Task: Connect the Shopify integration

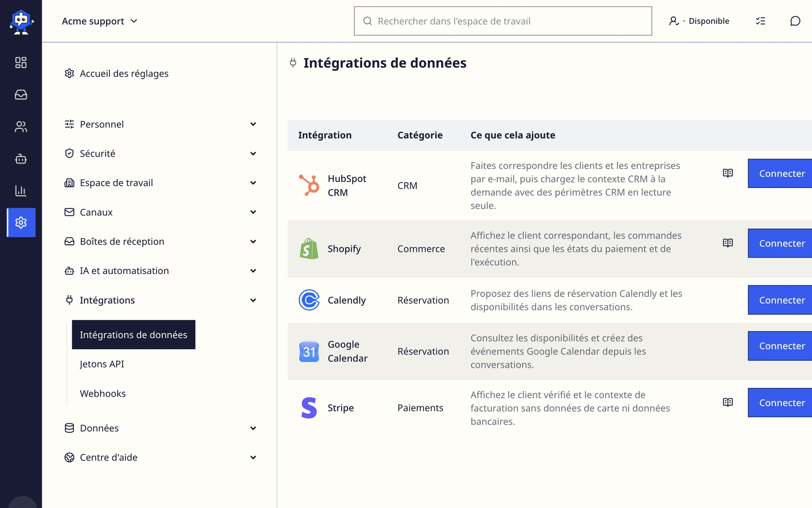Action: [780, 243]
